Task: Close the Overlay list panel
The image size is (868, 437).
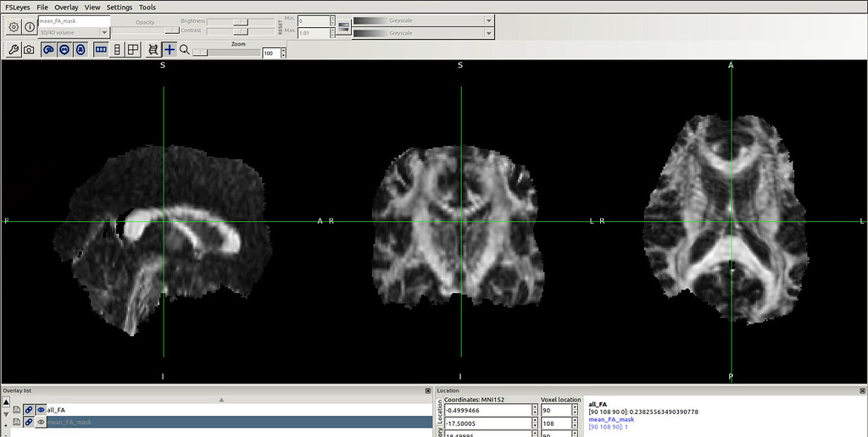Action: pos(428,390)
